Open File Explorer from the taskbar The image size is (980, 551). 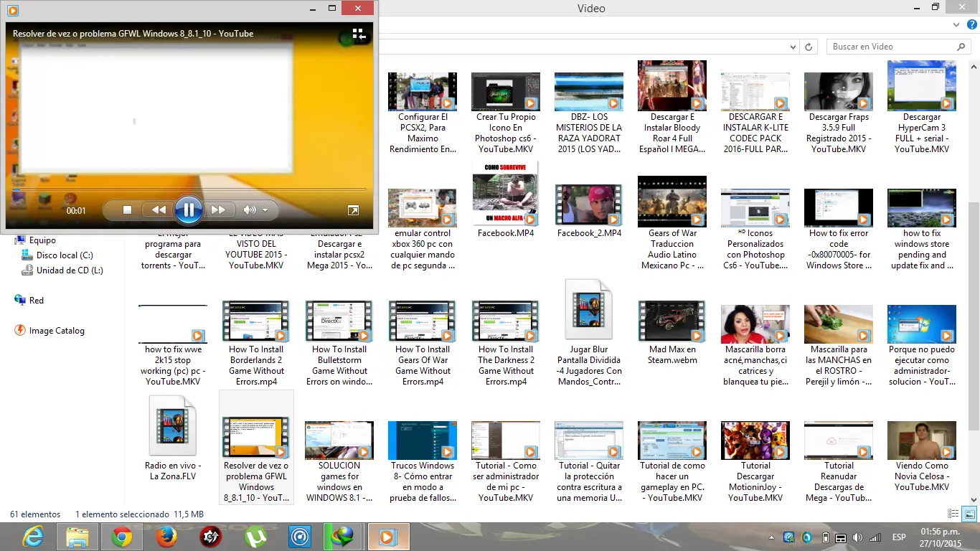click(77, 536)
